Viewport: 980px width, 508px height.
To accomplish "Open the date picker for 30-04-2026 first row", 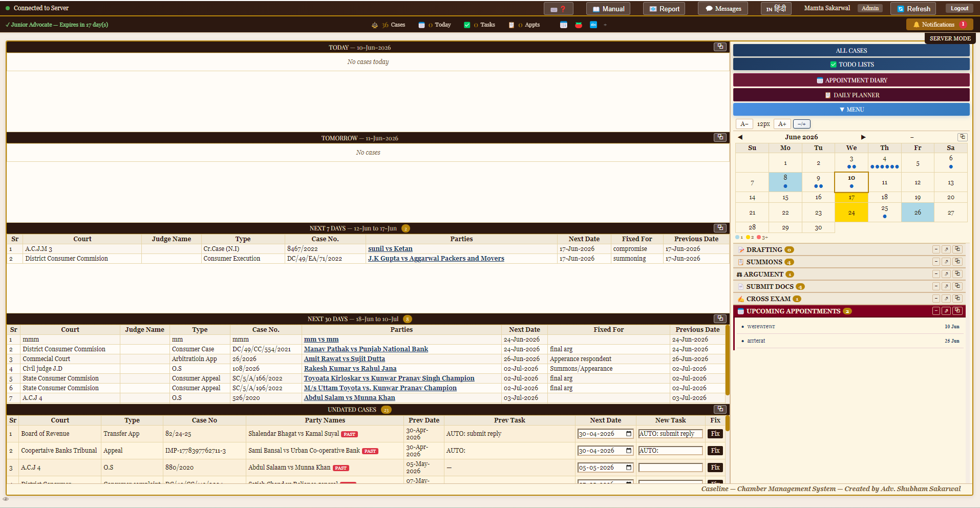I will coord(629,434).
